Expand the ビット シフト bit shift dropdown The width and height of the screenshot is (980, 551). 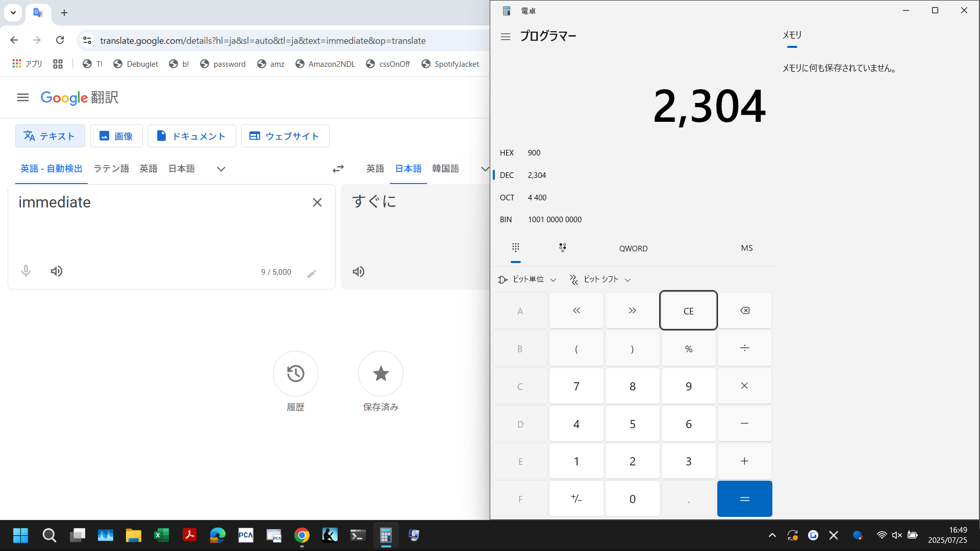pos(600,279)
